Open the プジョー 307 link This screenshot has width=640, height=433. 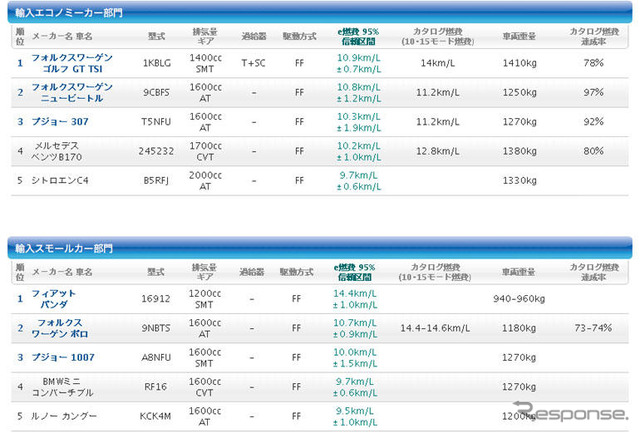[x=60, y=122]
